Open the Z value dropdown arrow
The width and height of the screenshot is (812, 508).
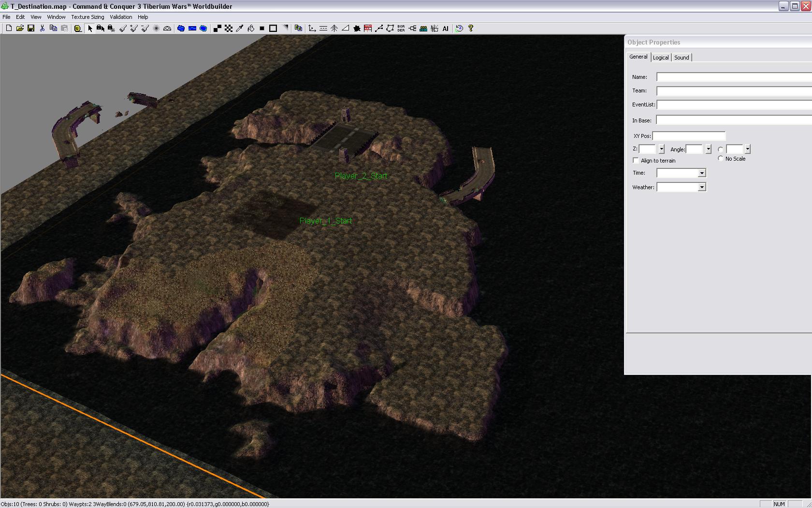pos(661,149)
